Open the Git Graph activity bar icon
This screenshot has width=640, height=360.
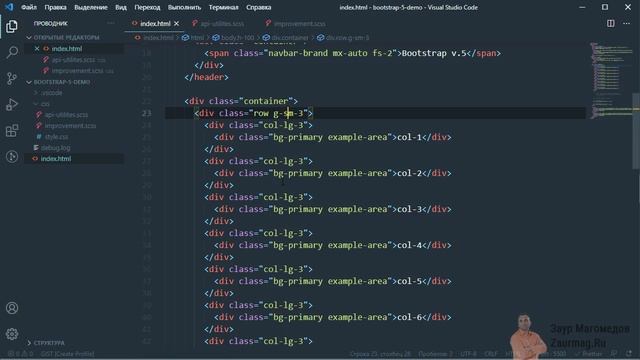pyautogui.click(x=12, y=157)
